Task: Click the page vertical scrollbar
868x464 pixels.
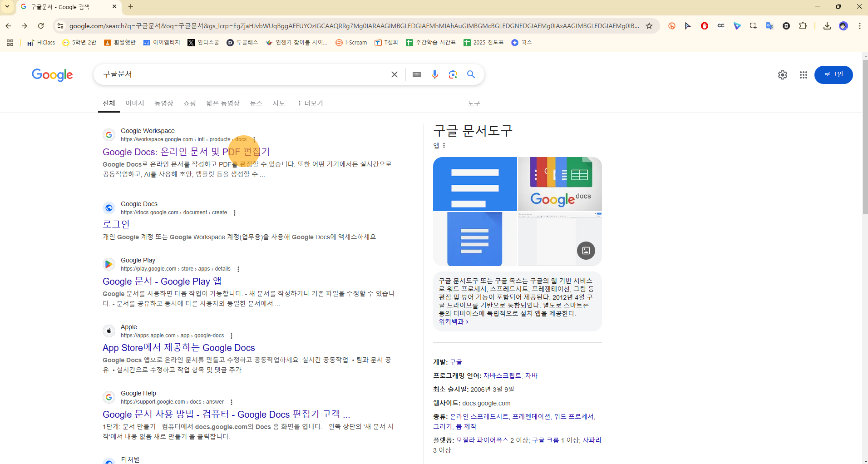Action: click(x=865, y=137)
